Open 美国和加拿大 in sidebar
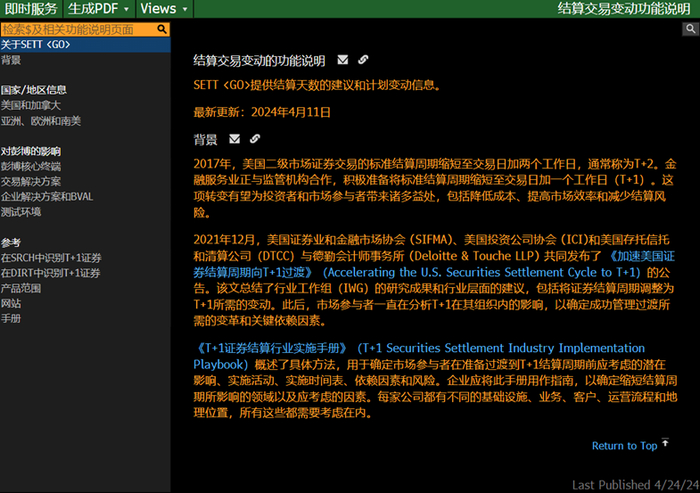 pos(30,105)
